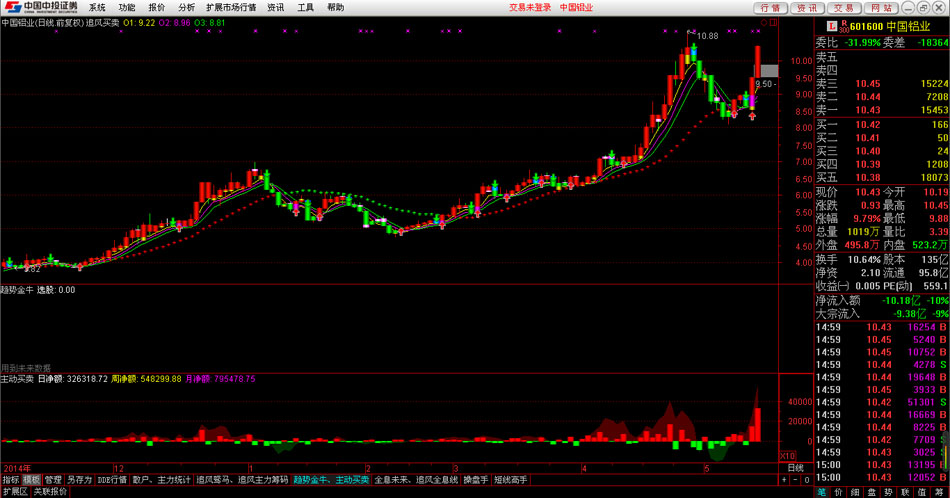Switch to the 筹 tab under the trade list
Viewport: 950px width, 498px height.
(939, 492)
